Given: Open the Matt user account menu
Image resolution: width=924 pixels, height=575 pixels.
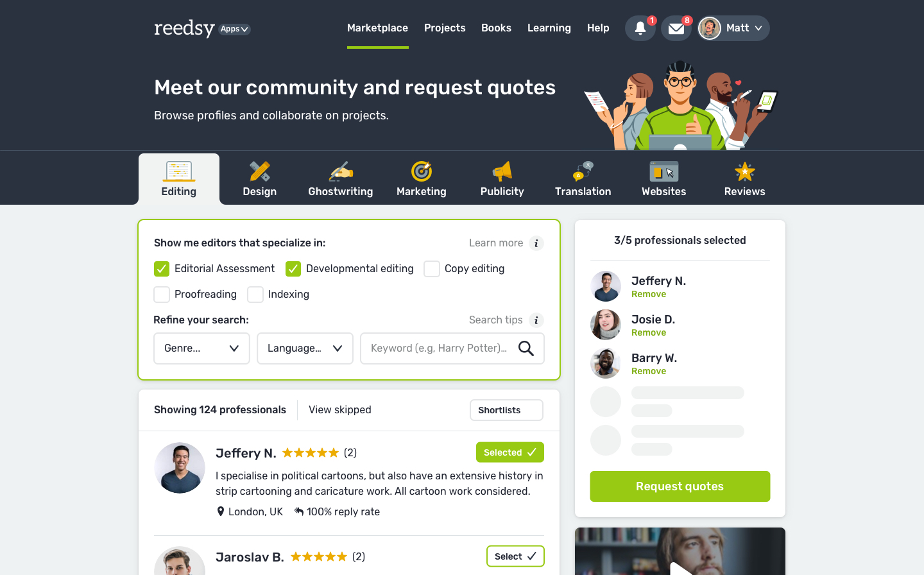Looking at the screenshot, I should pyautogui.click(x=733, y=28).
